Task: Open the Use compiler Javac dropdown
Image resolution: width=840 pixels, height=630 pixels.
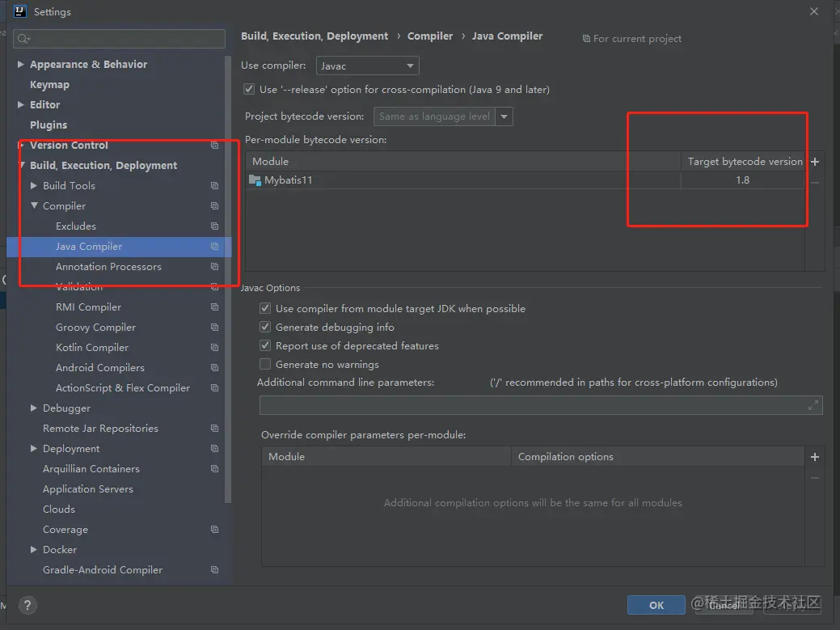Action: 367,66
